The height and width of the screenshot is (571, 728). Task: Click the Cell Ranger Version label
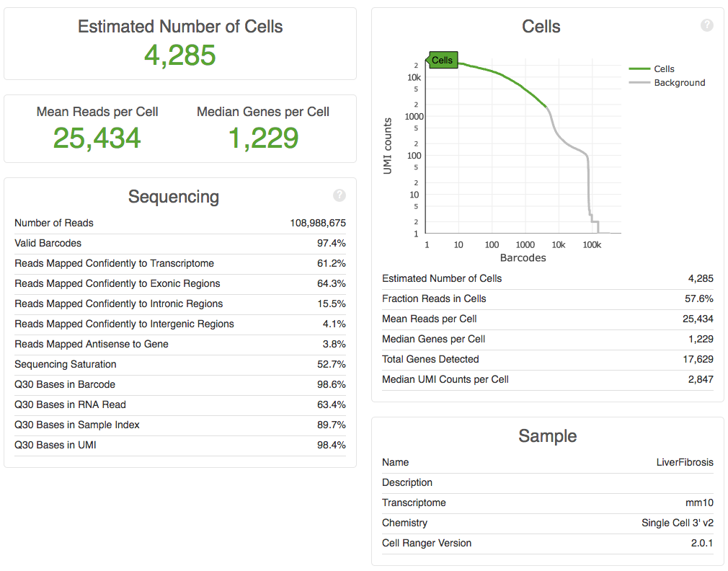click(x=427, y=543)
